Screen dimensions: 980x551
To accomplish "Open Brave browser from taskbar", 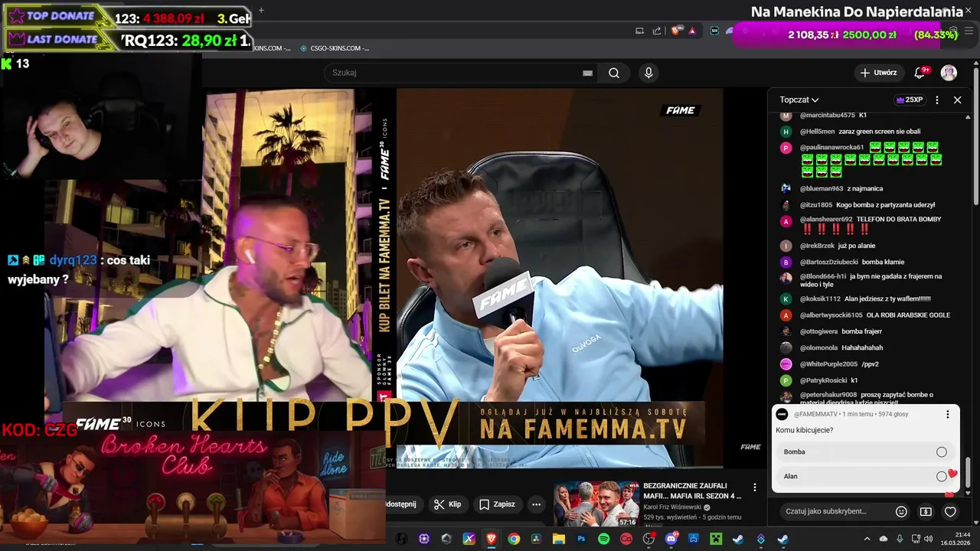I will coord(491,539).
